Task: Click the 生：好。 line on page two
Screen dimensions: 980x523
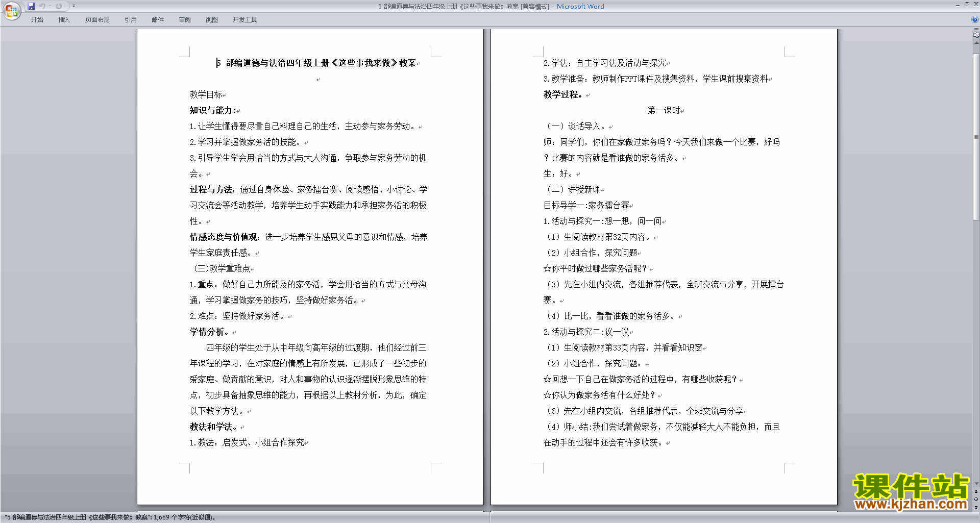Action: [x=559, y=173]
